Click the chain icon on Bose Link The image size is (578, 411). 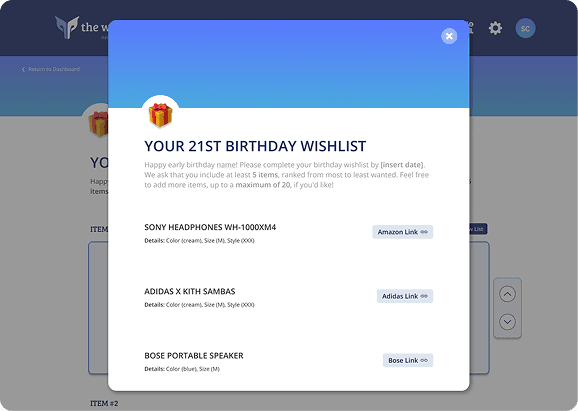[x=424, y=360]
